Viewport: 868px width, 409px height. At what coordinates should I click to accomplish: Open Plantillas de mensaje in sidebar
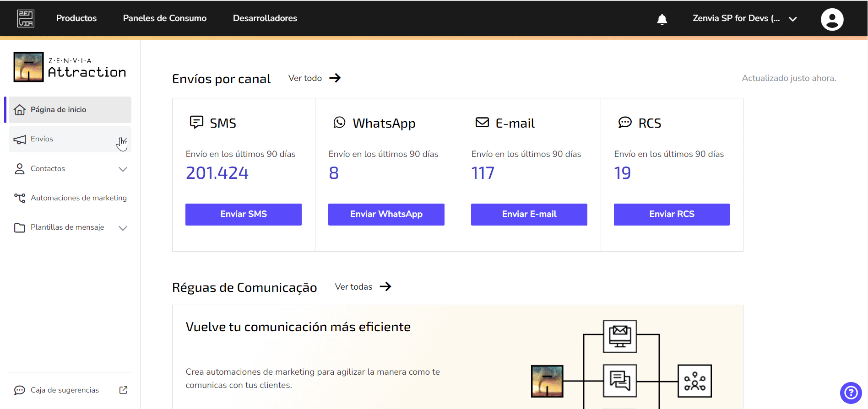pos(70,227)
